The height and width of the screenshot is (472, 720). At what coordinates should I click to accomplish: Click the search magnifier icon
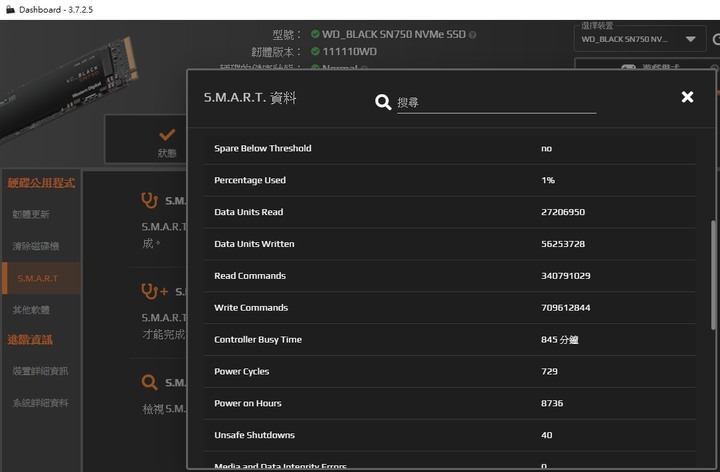click(383, 102)
